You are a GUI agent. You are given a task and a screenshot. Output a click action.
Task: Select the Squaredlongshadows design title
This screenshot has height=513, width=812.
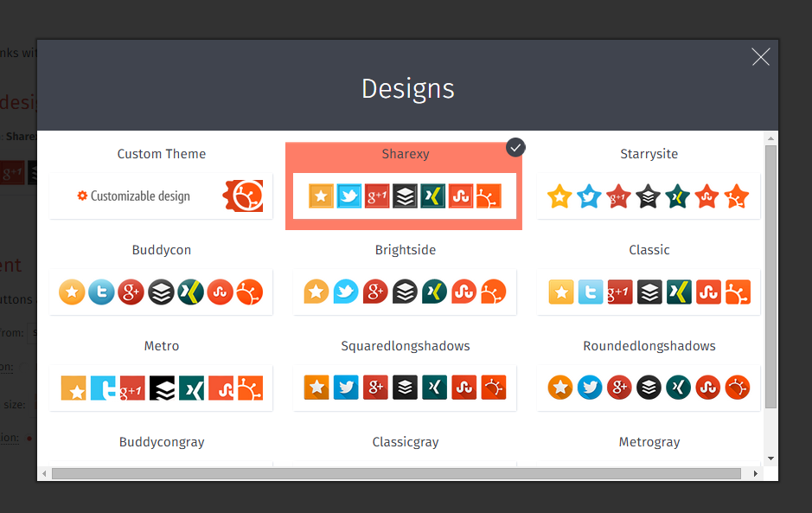tap(406, 346)
